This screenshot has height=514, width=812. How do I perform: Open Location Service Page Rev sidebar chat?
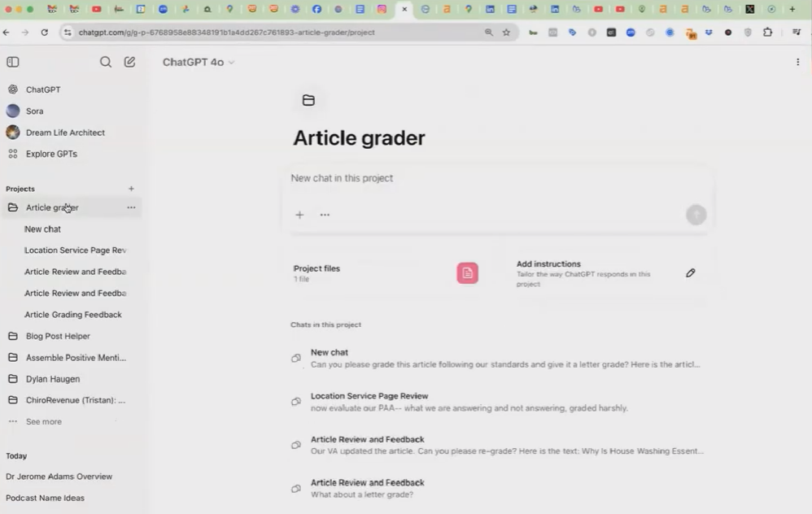[x=75, y=250]
